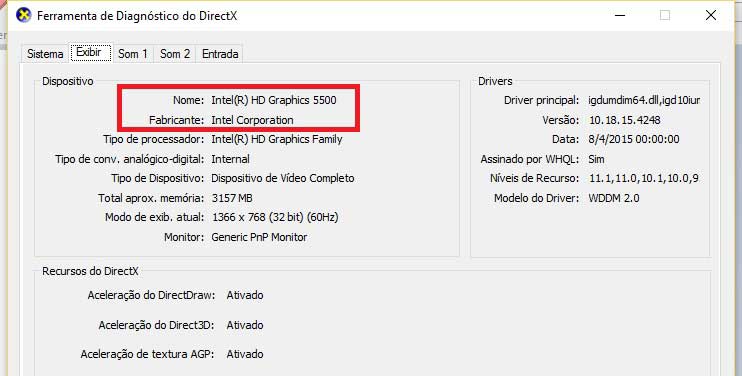Open the Som 2 tab

pyautogui.click(x=175, y=54)
